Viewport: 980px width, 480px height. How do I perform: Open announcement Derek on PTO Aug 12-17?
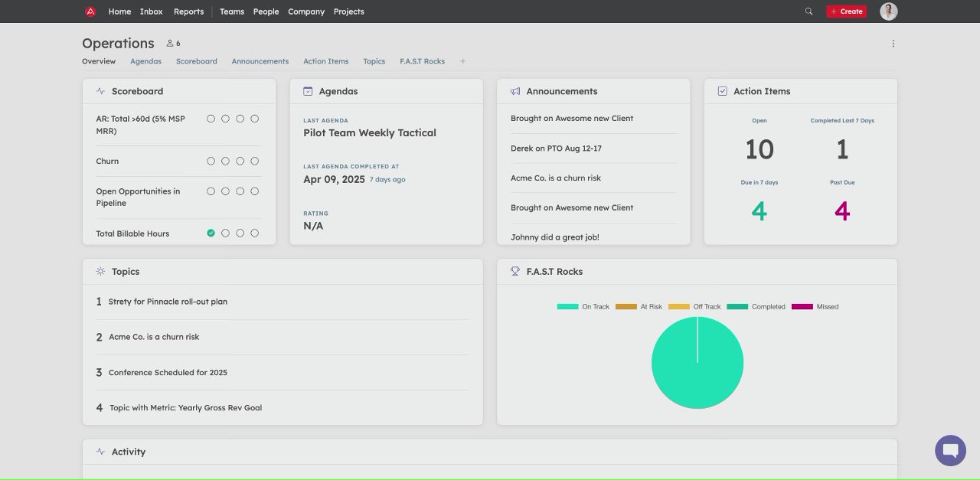click(x=556, y=149)
